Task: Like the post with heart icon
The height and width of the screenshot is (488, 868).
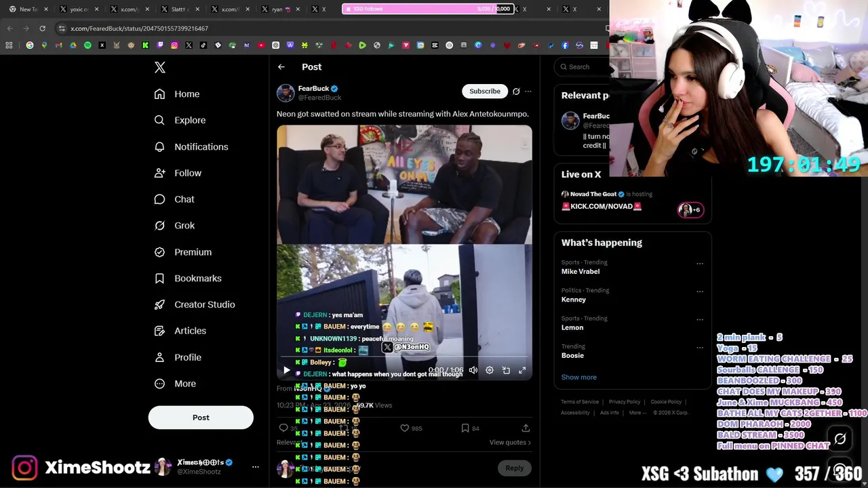Action: [405, 428]
